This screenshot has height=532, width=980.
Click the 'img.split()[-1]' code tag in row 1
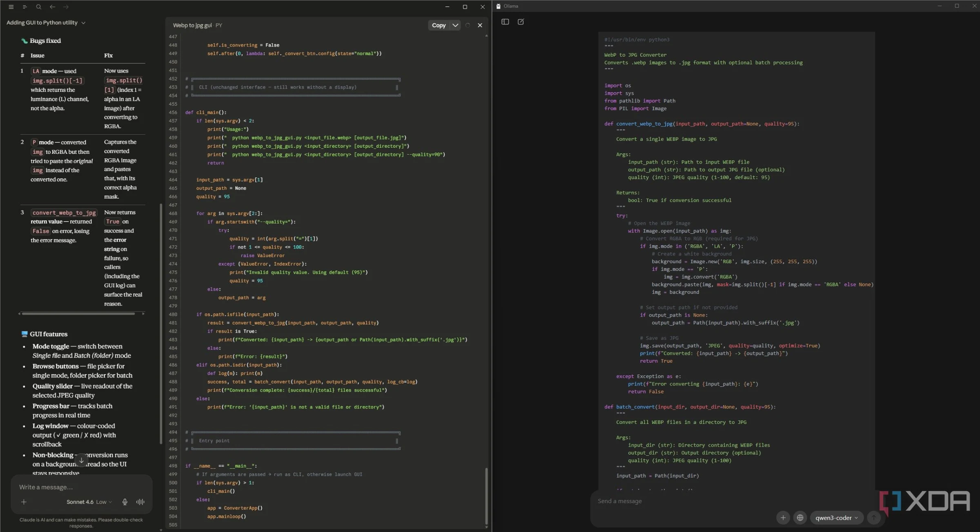point(57,81)
